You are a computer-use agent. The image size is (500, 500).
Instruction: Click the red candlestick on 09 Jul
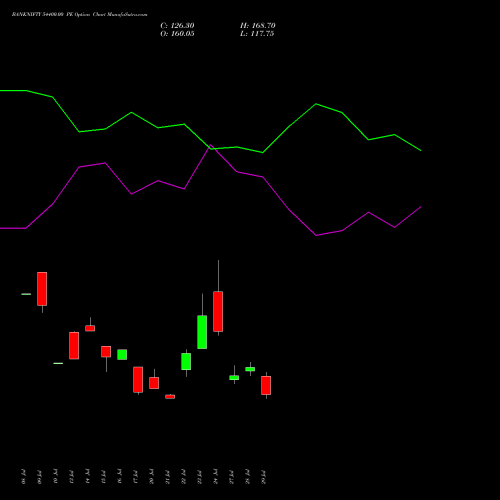click(x=42, y=289)
